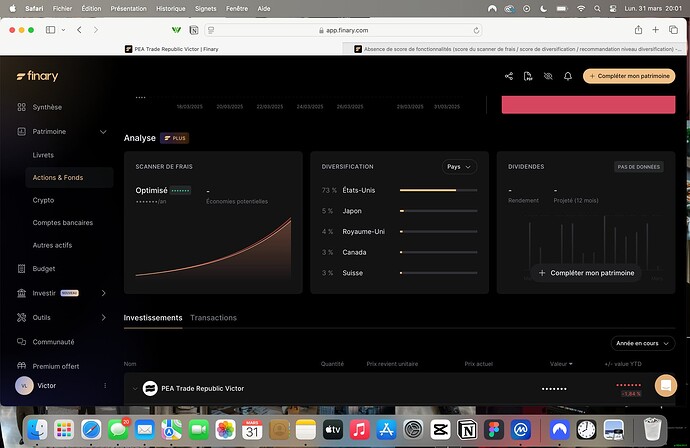Click Safari sidebar toggle icon
The width and height of the screenshot is (690, 448).
click(x=51, y=30)
